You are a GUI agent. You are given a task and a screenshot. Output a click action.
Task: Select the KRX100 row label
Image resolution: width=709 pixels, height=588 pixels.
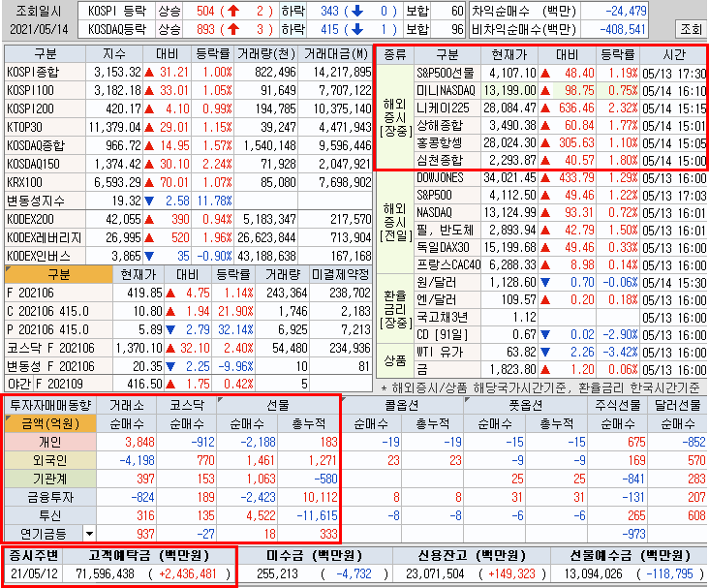point(45,183)
